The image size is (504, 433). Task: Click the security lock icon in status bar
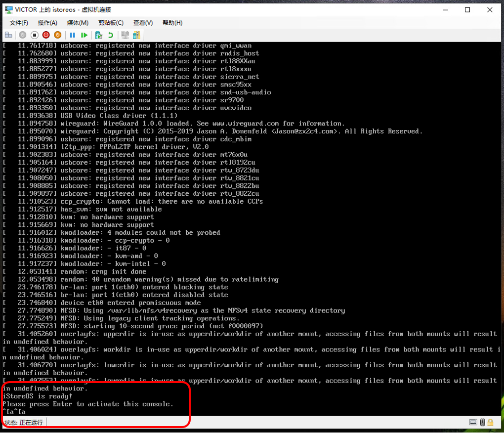coord(491,422)
